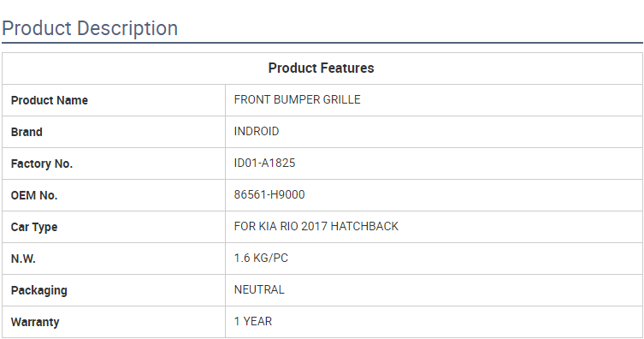Image resolution: width=644 pixels, height=339 pixels.
Task: Select the INDROID brand value
Action: pyautogui.click(x=257, y=132)
